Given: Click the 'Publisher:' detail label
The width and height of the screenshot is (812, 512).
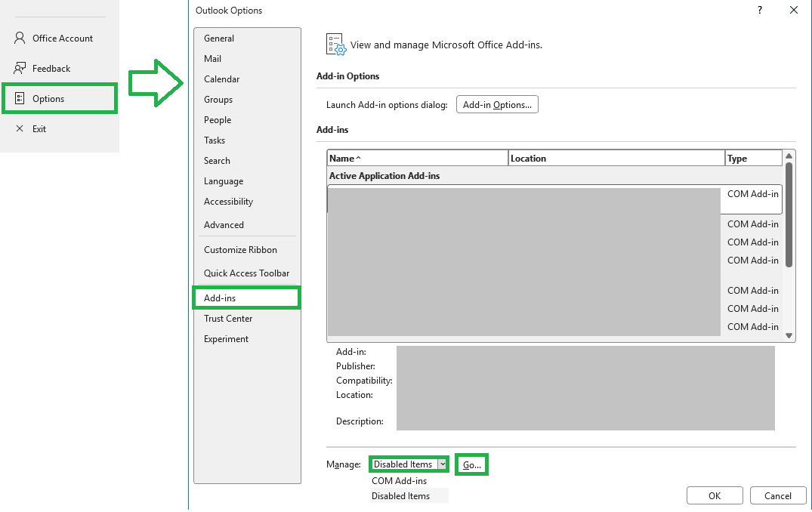Looking at the screenshot, I should pos(355,366).
